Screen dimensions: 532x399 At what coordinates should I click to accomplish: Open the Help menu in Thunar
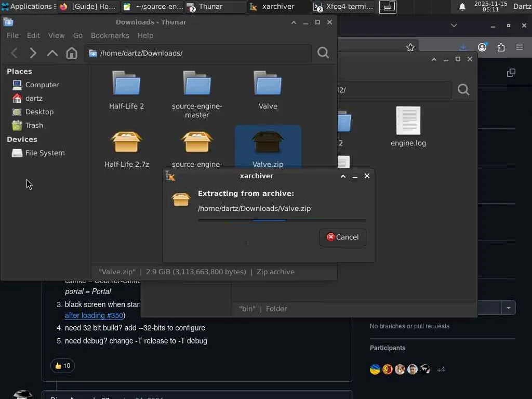click(x=145, y=36)
